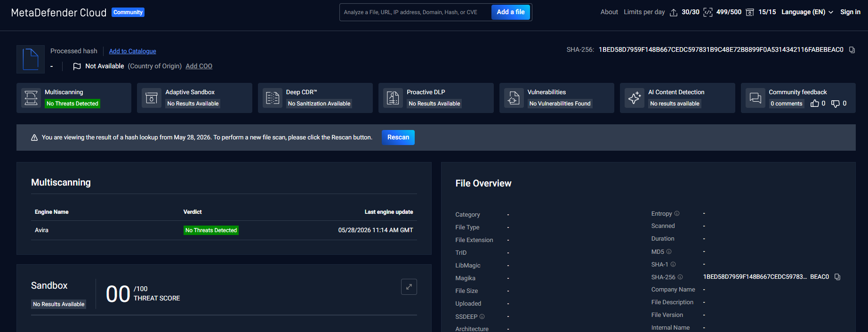
Task: Click the 0 comments badge
Action: (787, 104)
